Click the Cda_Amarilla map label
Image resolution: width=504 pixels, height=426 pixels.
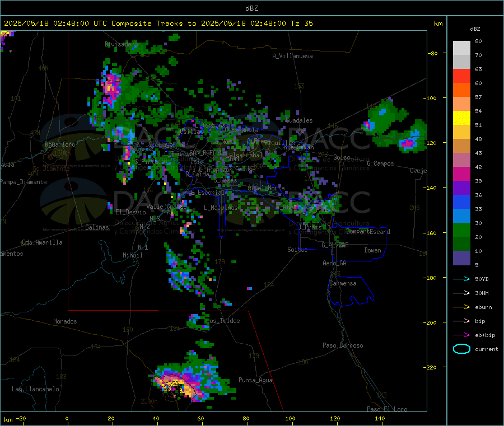(x=42, y=242)
